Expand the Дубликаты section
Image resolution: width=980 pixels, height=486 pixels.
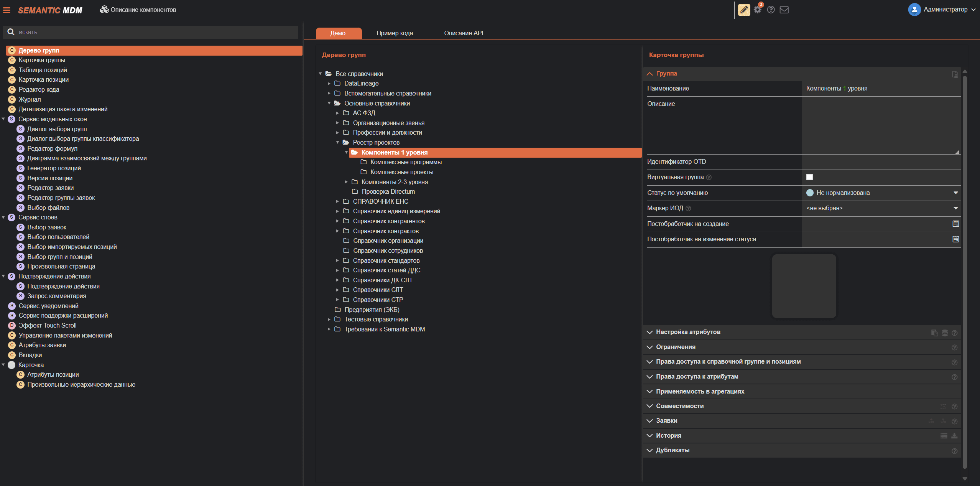click(649, 450)
